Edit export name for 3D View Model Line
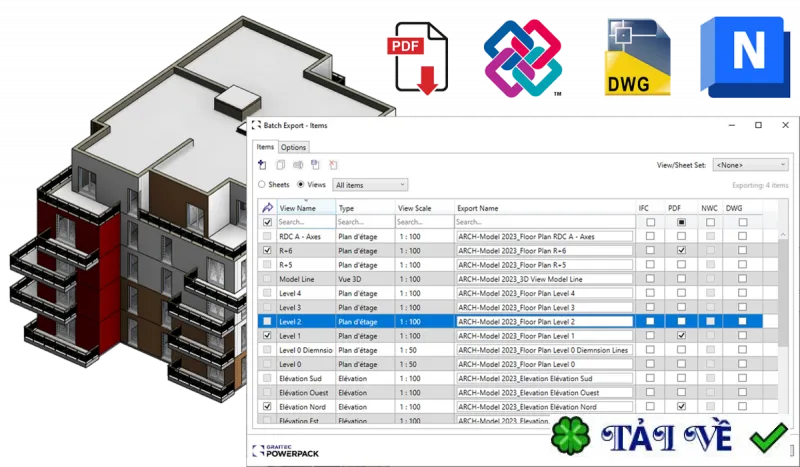 click(544, 279)
